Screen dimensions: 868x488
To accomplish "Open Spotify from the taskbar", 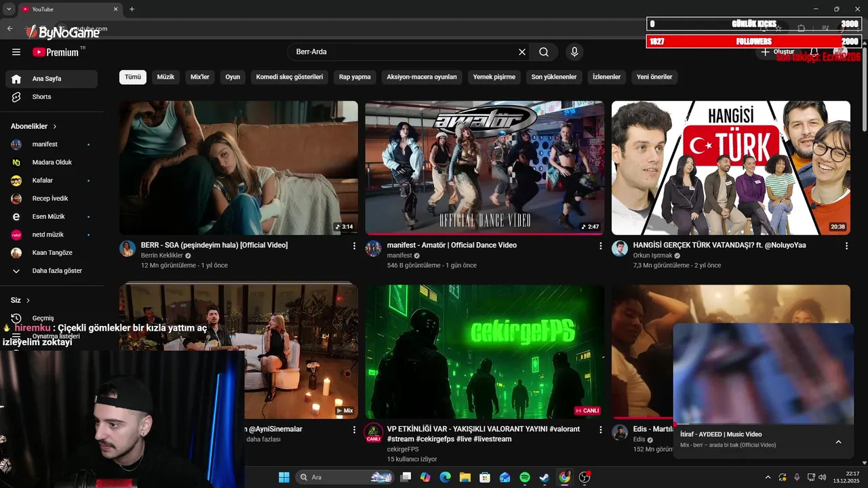I will (x=525, y=477).
